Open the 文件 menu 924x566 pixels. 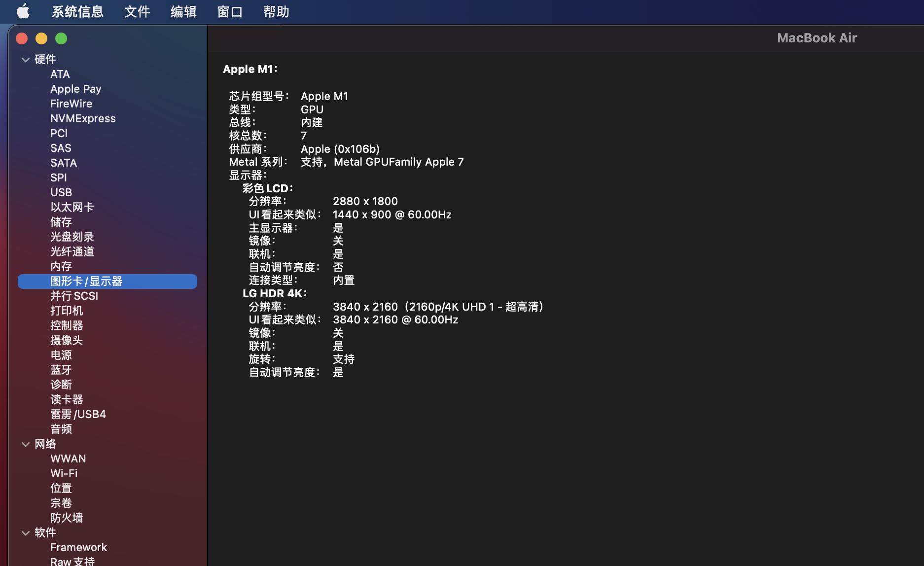point(137,11)
